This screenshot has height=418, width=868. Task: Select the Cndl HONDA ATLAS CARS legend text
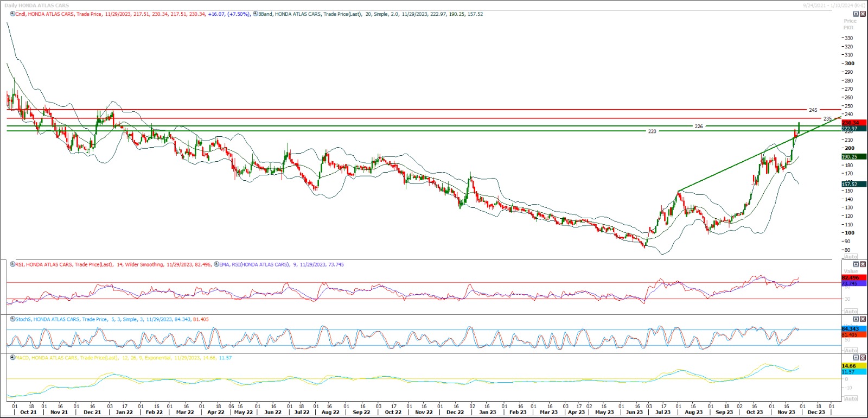tap(133, 14)
